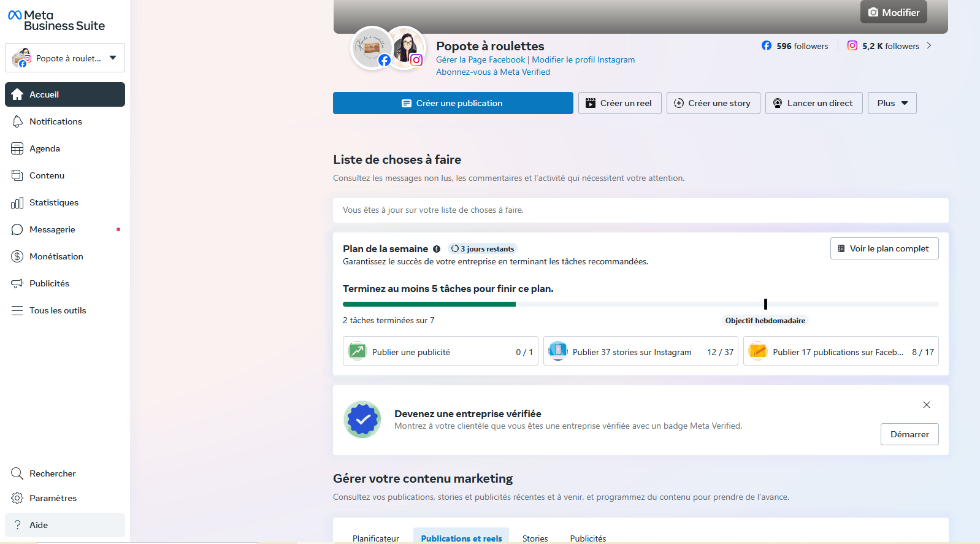Viewport: 980px width, 544px height.
Task: Open Publier 17 publications sur Facebook task
Action: click(841, 351)
